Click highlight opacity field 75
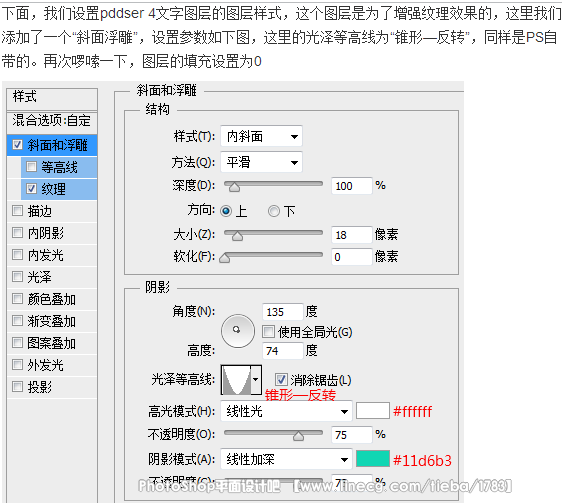The width and height of the screenshot is (562, 503). [352, 435]
